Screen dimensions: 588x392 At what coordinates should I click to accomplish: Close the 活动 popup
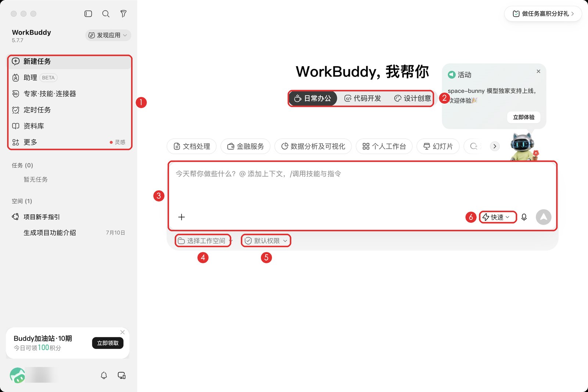538,71
